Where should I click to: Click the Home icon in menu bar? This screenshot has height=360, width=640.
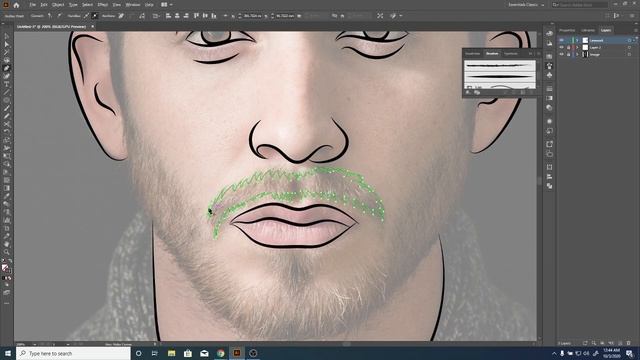(16, 5)
